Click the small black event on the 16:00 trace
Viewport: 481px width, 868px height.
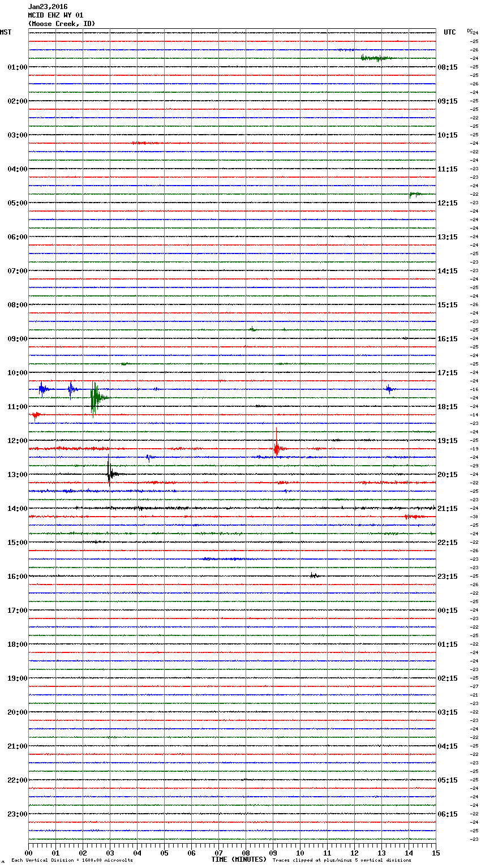tap(314, 575)
